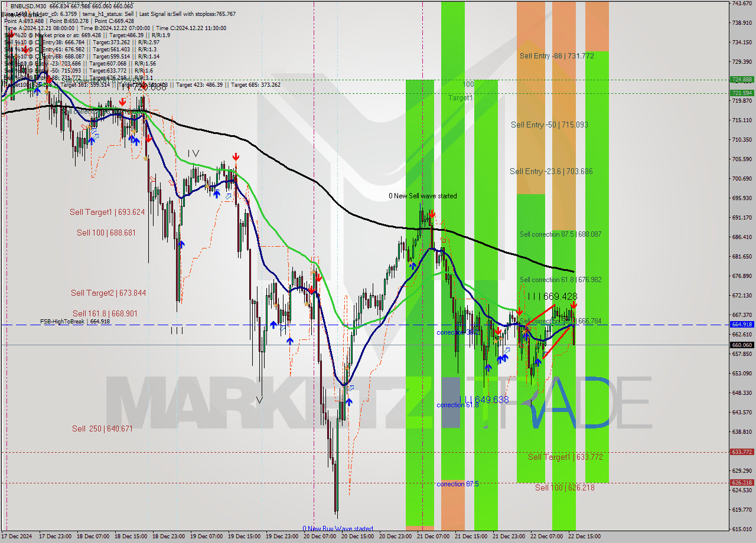Viewport: 756px width, 543px height.
Task: Click the red sell arrow above 0 New Sell wave
Action: (432, 214)
